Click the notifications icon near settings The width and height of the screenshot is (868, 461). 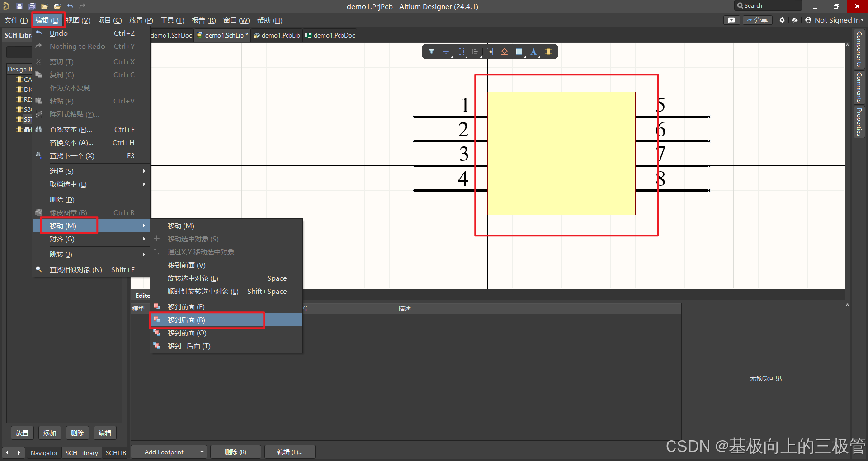pyautogui.click(x=795, y=20)
